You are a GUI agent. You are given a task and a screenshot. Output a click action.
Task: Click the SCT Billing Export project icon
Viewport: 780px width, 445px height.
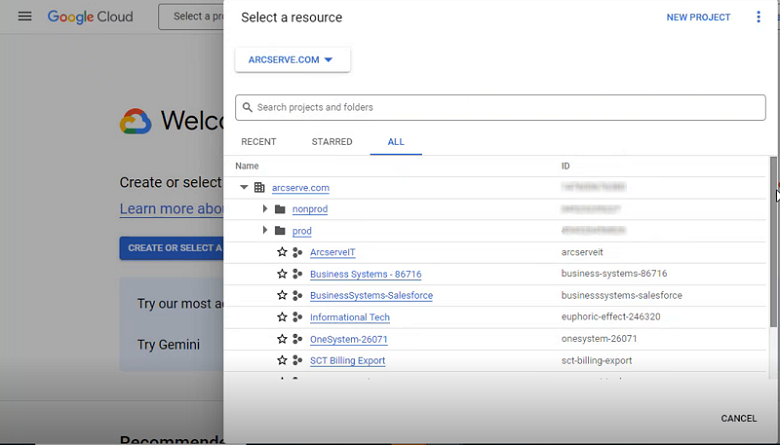(297, 360)
